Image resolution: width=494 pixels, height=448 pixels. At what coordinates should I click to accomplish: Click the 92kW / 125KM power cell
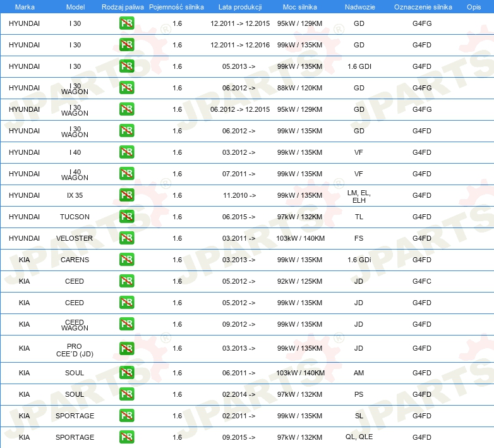[x=299, y=281]
